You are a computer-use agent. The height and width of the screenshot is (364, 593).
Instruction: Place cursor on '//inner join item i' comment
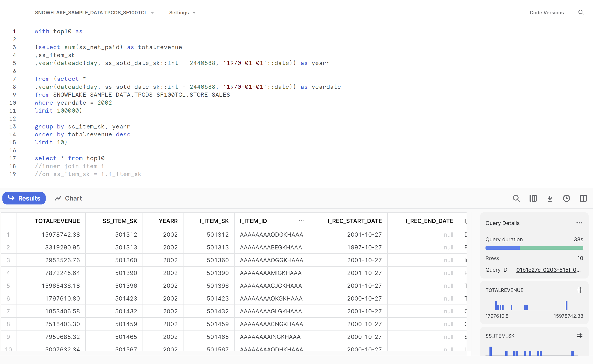(70, 166)
